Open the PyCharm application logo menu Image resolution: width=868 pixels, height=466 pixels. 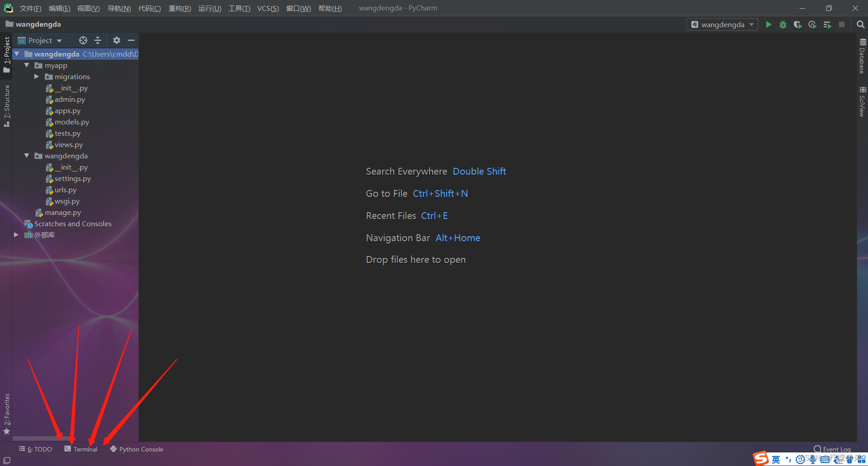[9, 8]
